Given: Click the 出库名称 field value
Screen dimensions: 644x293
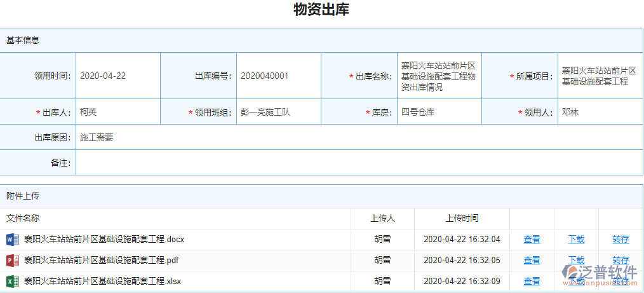Looking at the screenshot, I should pos(439,76).
